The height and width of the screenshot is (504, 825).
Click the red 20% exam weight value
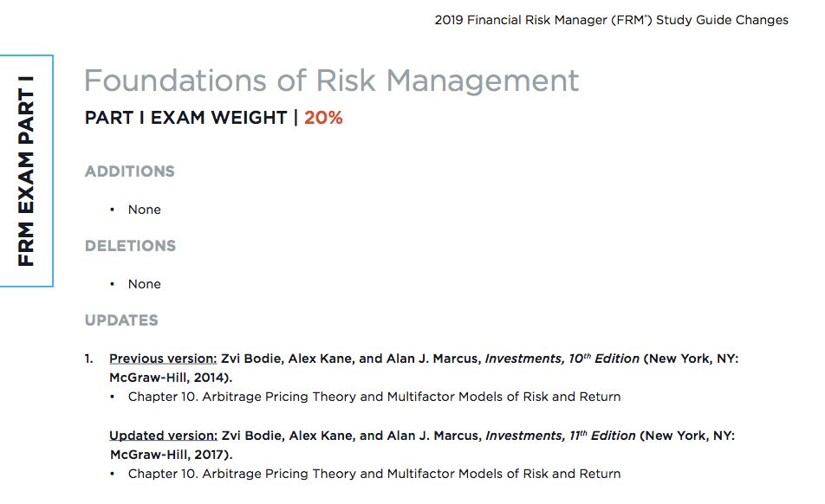(323, 118)
